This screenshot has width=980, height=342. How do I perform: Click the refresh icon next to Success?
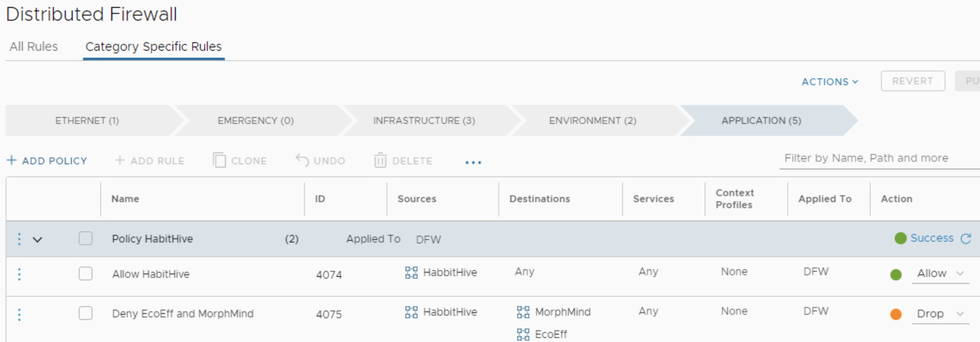coord(966,239)
